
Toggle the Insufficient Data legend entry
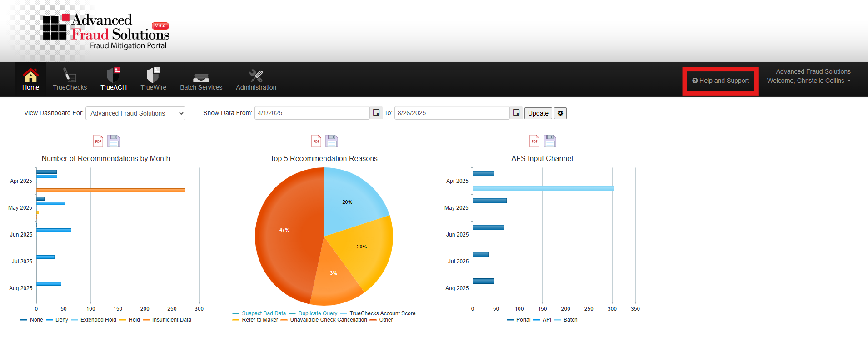point(167,320)
